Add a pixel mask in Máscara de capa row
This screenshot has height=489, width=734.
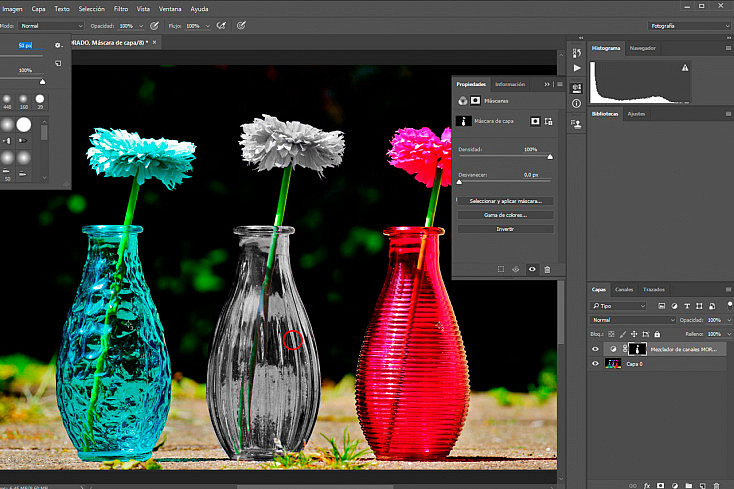535,121
